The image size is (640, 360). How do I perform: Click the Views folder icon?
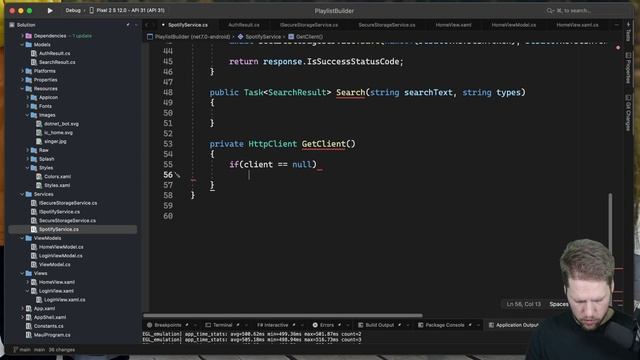29,273
